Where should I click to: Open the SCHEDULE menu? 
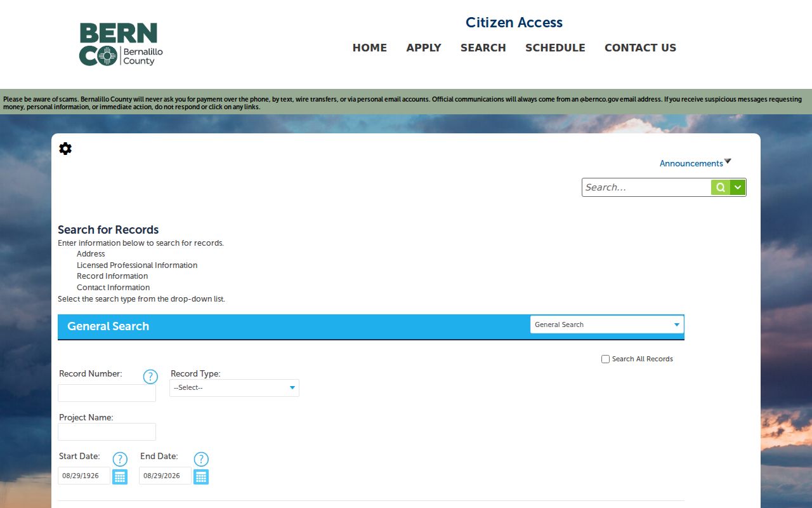pos(555,48)
